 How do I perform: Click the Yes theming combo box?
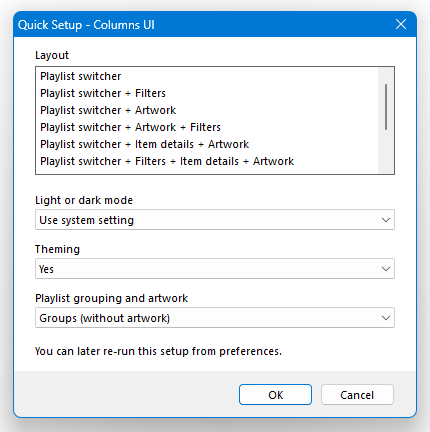tap(215, 269)
